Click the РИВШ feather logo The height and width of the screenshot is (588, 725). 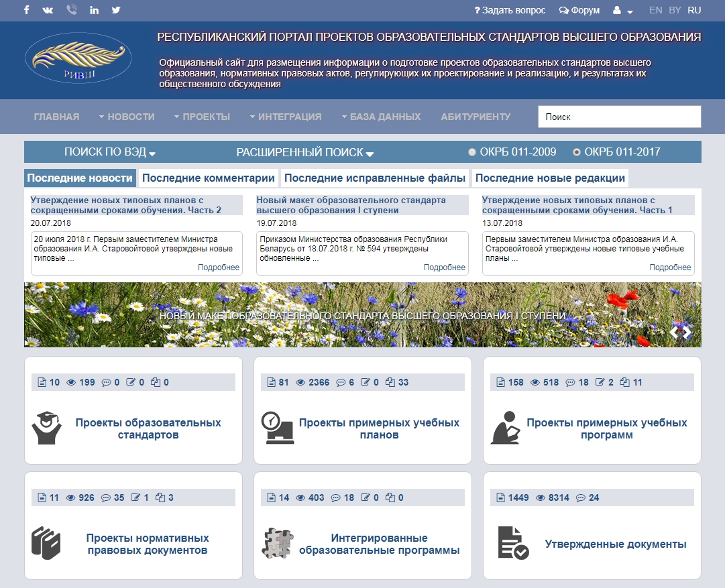coord(78,58)
